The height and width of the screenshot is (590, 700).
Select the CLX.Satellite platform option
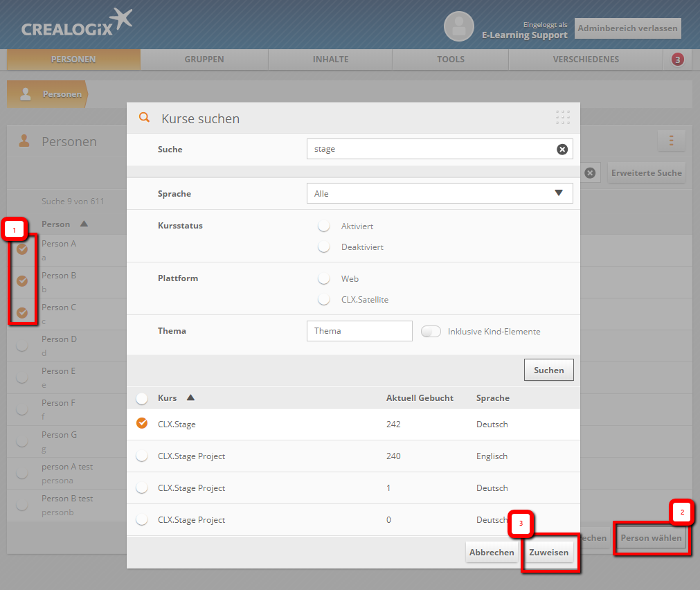pyautogui.click(x=323, y=300)
